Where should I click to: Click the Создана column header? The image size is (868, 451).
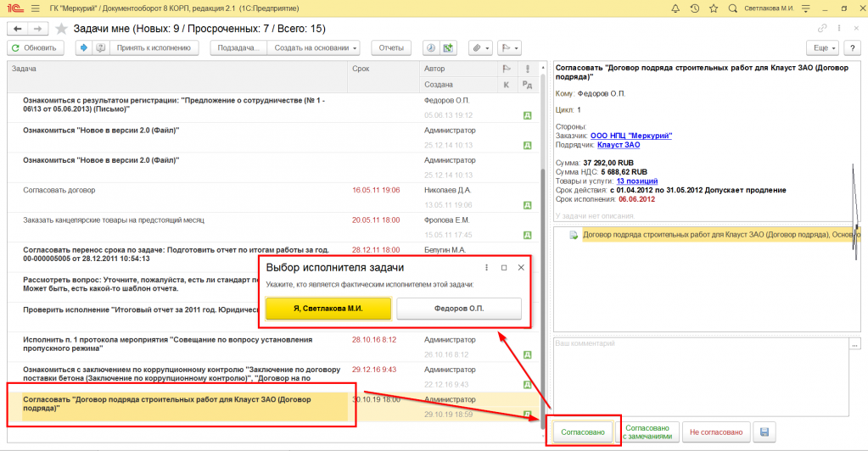click(x=459, y=85)
